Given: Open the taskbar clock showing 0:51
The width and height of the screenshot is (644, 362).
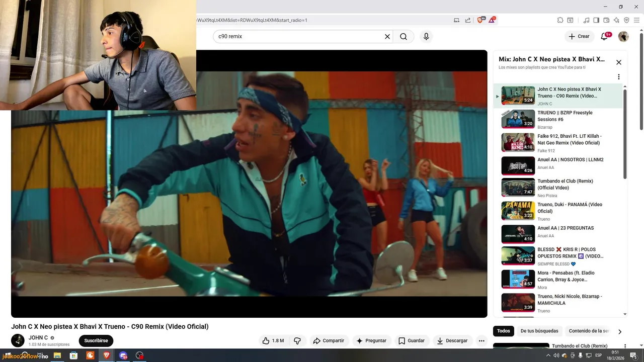Looking at the screenshot, I should point(615,355).
